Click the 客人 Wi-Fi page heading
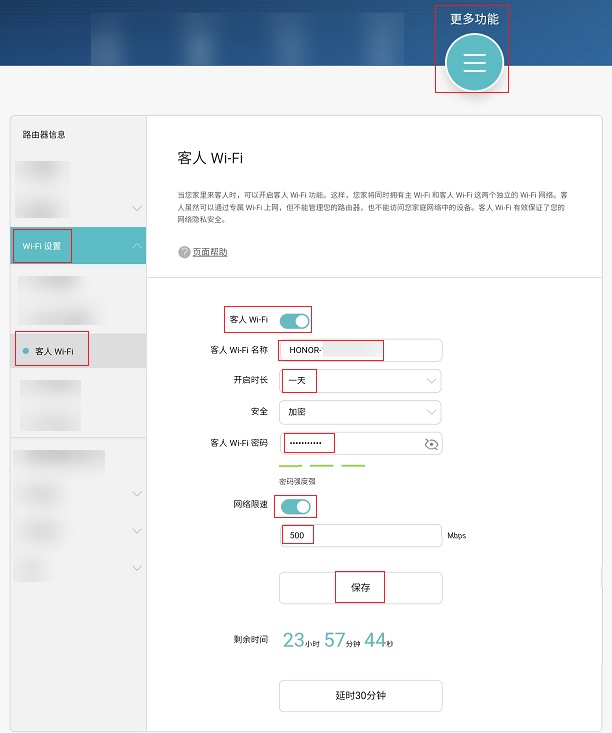612x733 pixels. coord(210,158)
